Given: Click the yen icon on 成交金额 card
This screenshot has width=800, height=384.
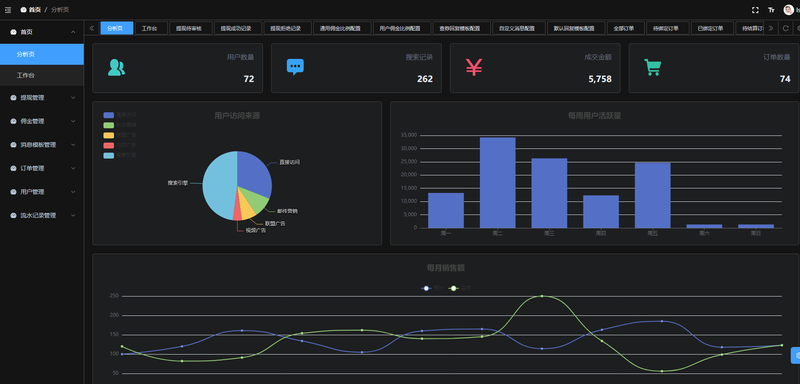Looking at the screenshot, I should [x=474, y=67].
